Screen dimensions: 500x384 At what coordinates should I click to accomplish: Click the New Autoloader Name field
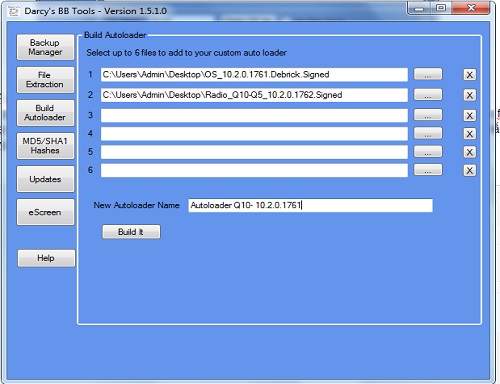(311, 205)
